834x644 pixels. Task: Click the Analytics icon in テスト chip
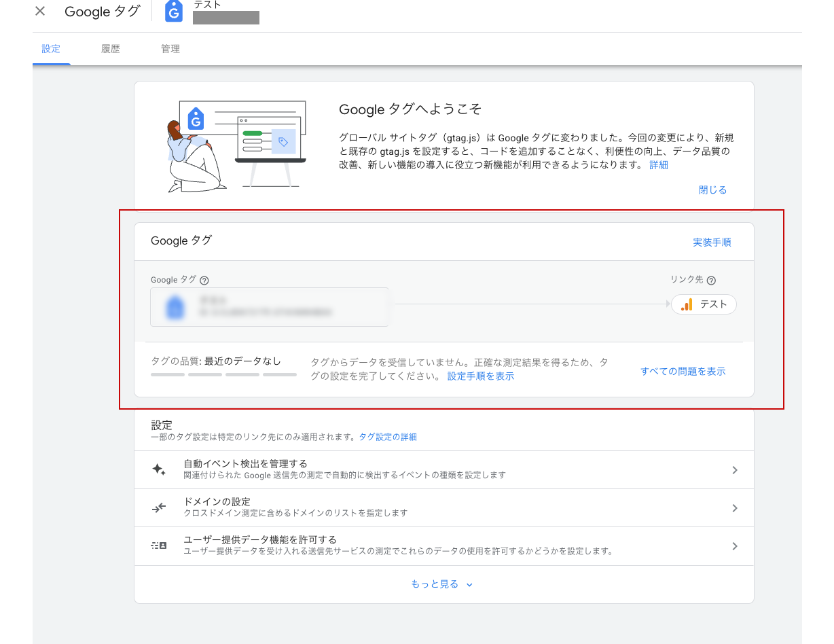coord(687,304)
